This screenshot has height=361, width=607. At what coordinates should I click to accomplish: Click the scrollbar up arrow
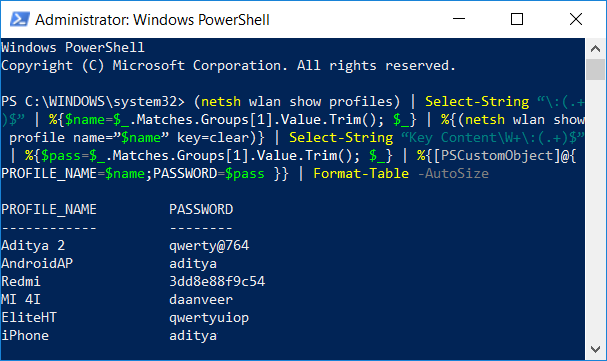[595, 48]
